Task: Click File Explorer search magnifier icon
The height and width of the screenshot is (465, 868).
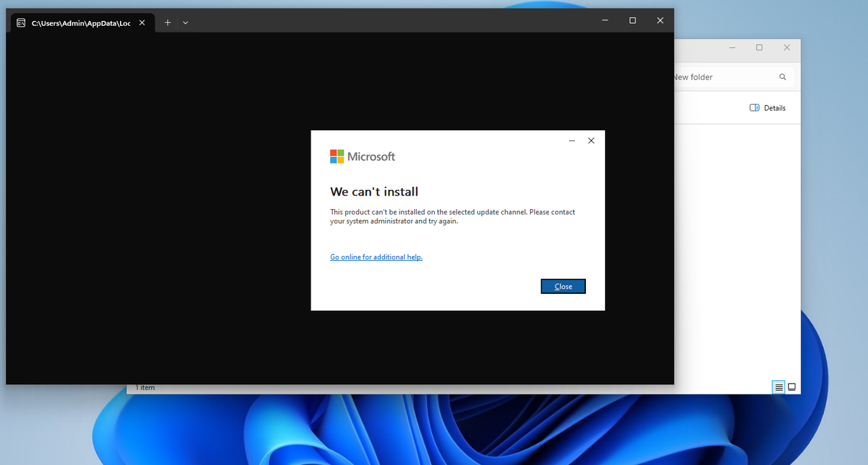Action: point(783,77)
